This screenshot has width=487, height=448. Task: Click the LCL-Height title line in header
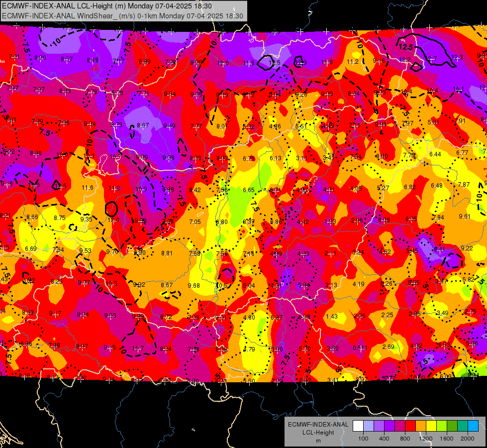[107, 6]
